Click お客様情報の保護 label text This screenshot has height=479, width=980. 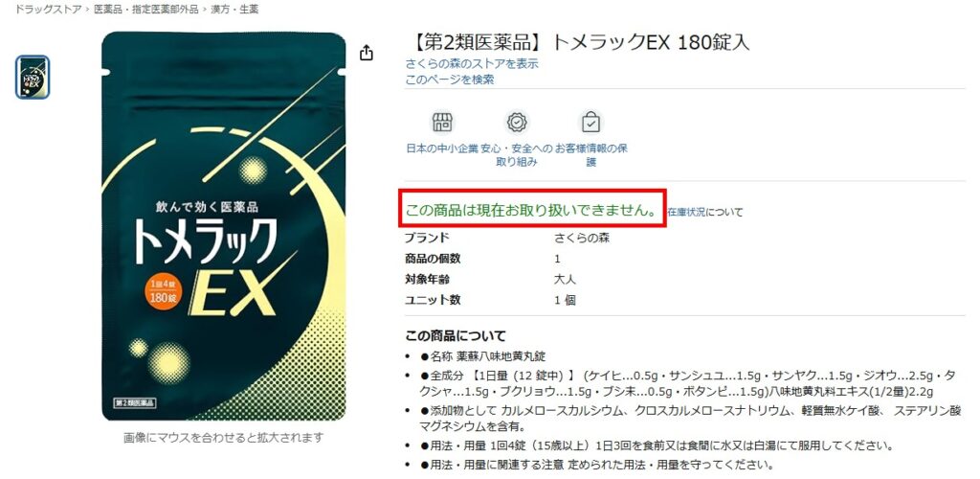pos(591,155)
